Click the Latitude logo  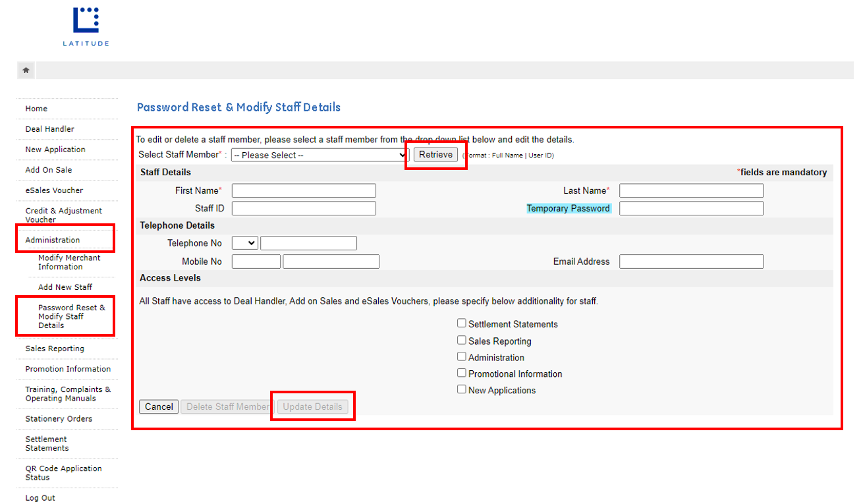tap(86, 26)
